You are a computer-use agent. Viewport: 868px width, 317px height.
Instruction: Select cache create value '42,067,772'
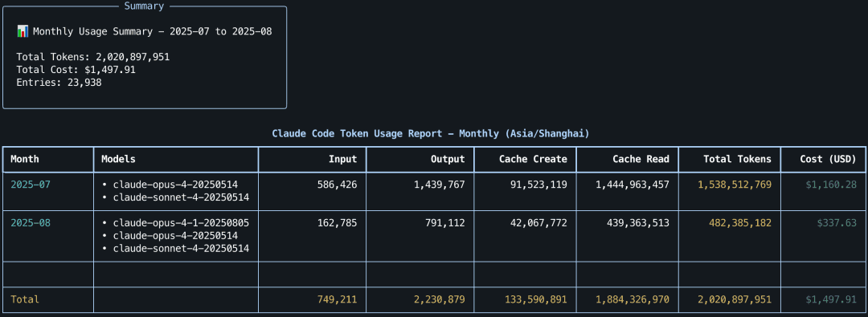pyautogui.click(x=538, y=223)
